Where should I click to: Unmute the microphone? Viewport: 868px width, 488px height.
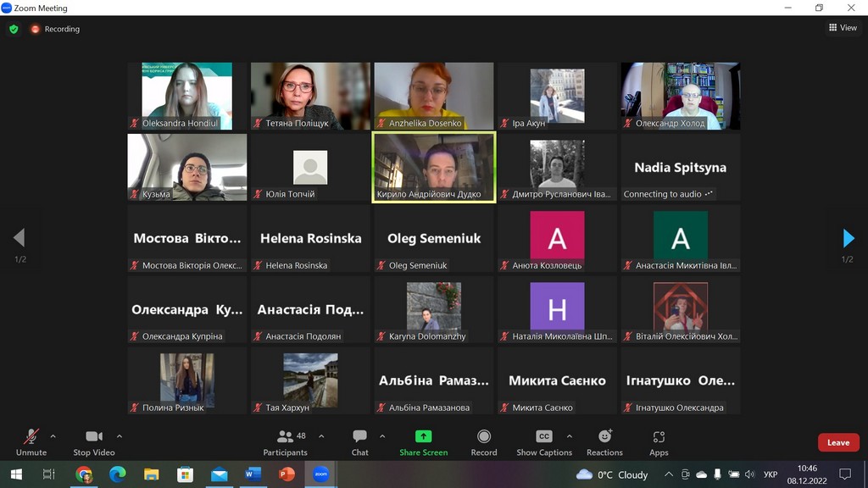pos(31,441)
